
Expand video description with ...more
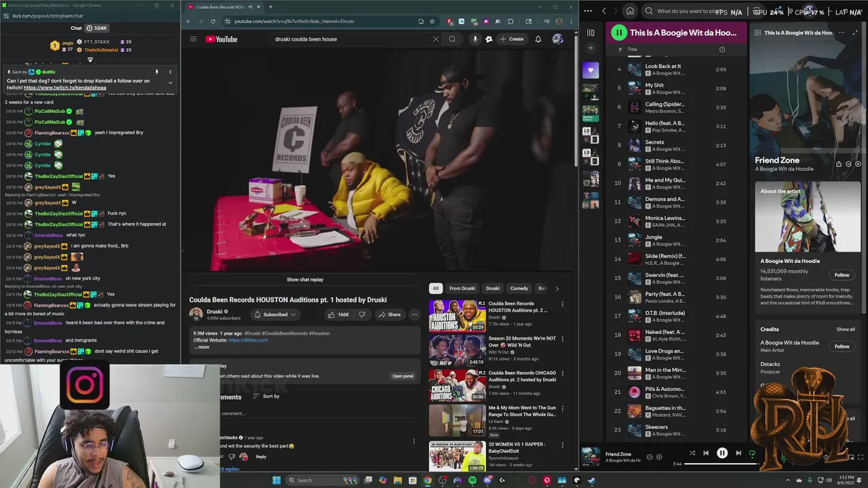[202, 347]
